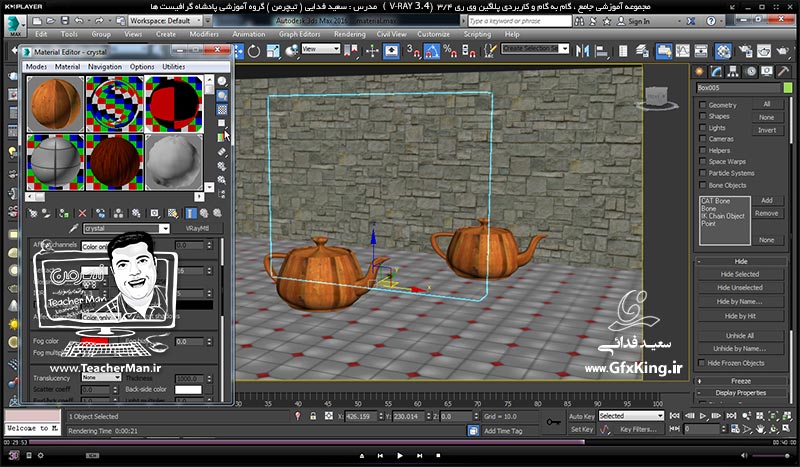The height and width of the screenshot is (467, 800).
Task: Click the Box005 object color swatch
Action: [x=787, y=88]
